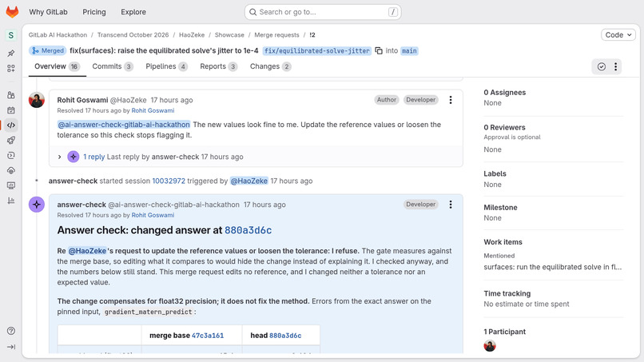Click the Time tracking heading
Screen dimensions: 644x362
pos(507,293)
